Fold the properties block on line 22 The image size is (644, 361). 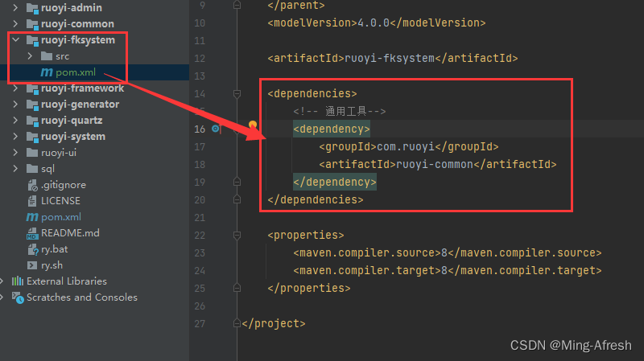coord(236,236)
